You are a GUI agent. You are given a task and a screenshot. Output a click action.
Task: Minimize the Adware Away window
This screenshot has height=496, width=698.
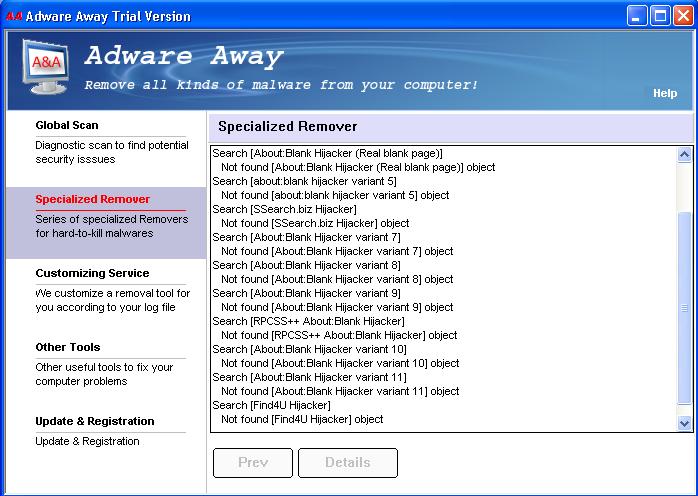[x=637, y=16]
